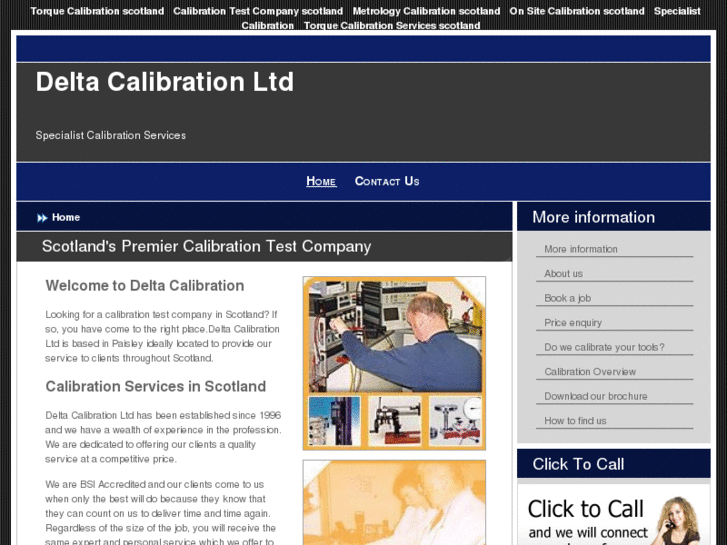Click the breadcrumb double-arrow icon

click(x=42, y=218)
